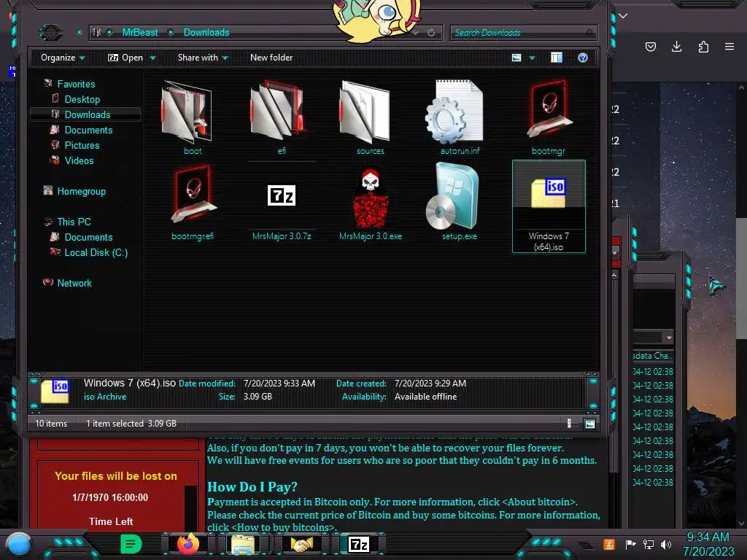Image resolution: width=747 pixels, height=560 pixels.
Task: Select the bootmgr.efi file
Action: coord(193,203)
